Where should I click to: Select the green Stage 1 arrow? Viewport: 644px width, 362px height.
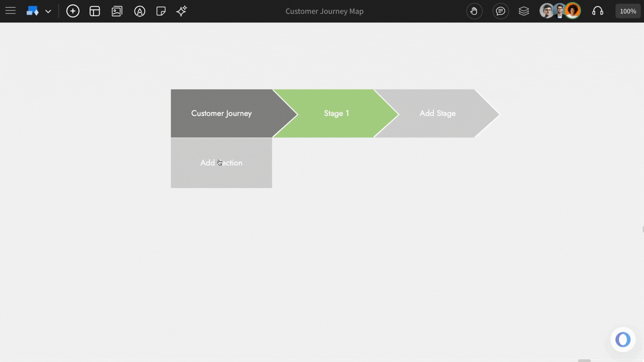[336, 113]
